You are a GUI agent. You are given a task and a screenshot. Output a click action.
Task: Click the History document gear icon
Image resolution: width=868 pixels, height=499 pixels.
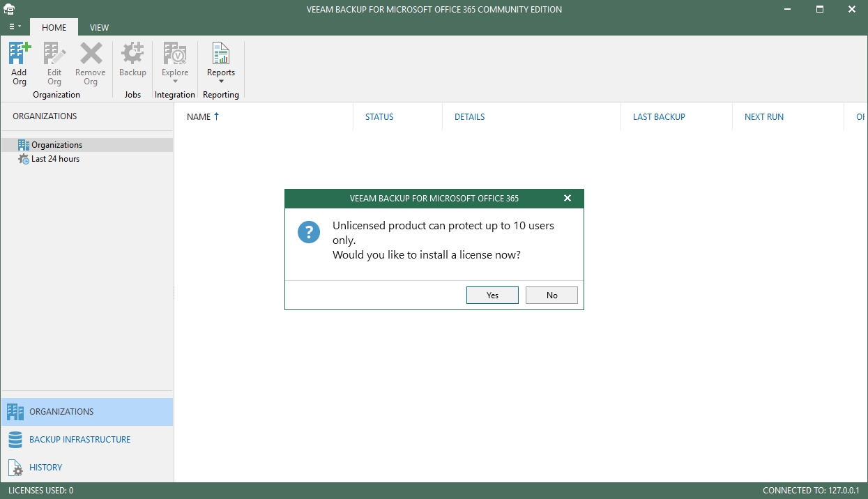click(15, 468)
